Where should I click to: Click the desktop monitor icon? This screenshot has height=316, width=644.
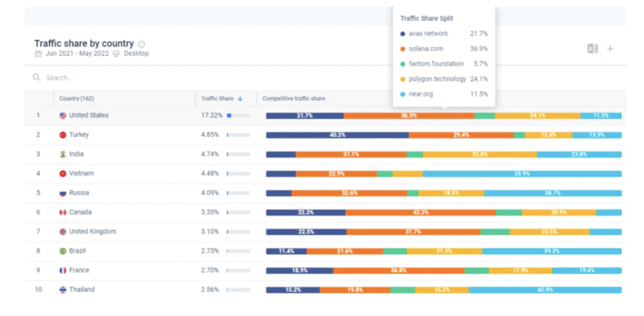tap(116, 53)
